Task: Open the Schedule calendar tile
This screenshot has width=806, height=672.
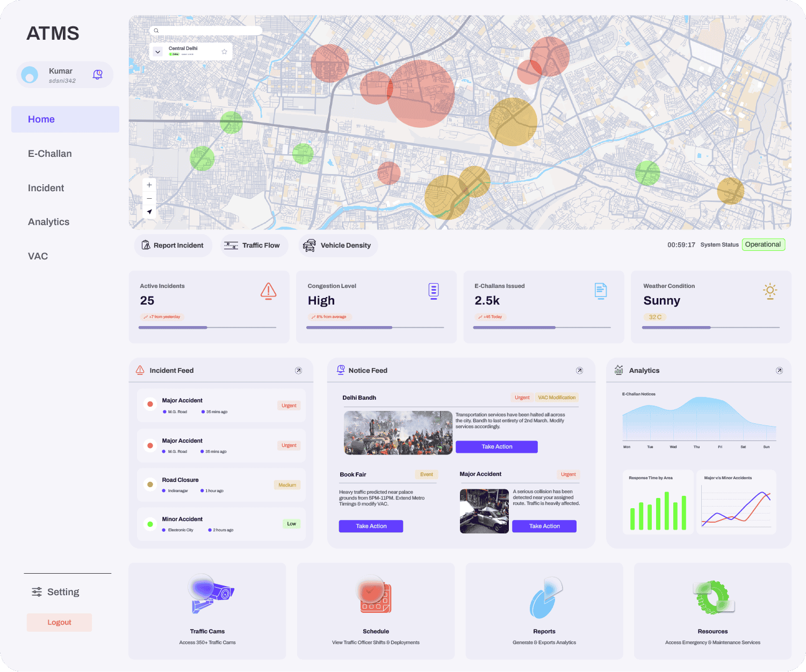Action: (x=376, y=611)
